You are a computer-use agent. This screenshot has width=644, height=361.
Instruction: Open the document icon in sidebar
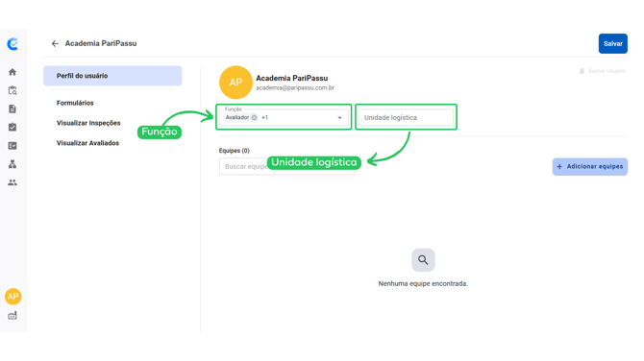(12, 108)
